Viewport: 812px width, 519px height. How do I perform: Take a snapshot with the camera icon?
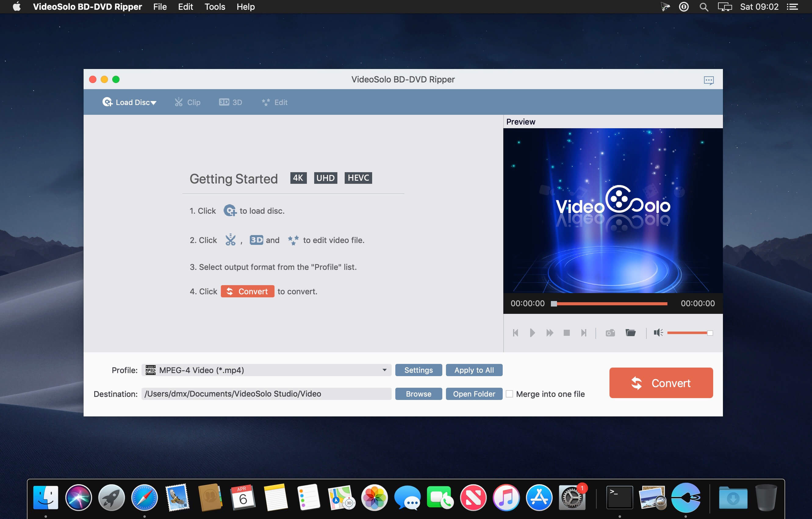[610, 333]
